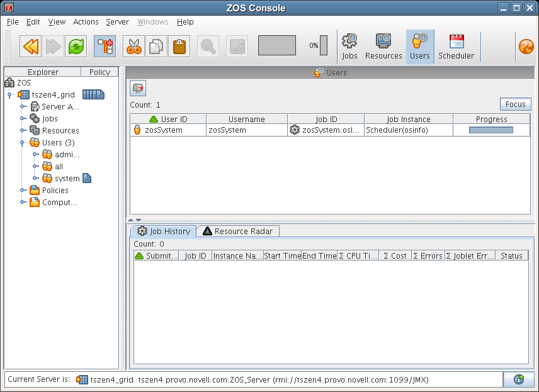Toggle the explorer tree view toolbar icon
The height and width of the screenshot is (392, 539).
coord(105,46)
